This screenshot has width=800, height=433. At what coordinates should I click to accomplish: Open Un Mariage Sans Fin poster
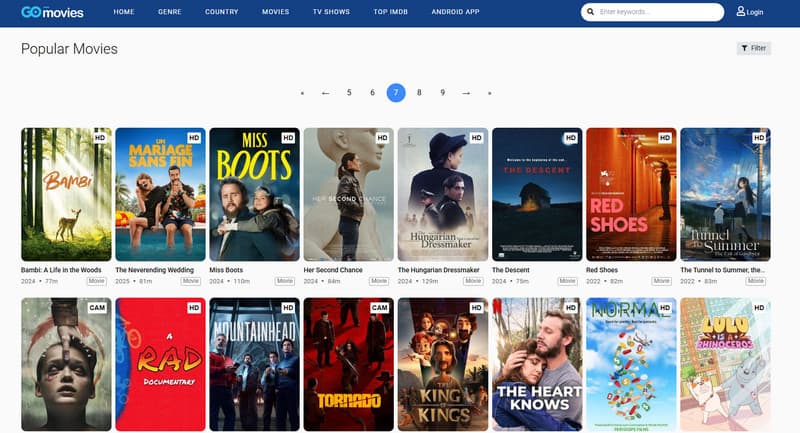160,194
